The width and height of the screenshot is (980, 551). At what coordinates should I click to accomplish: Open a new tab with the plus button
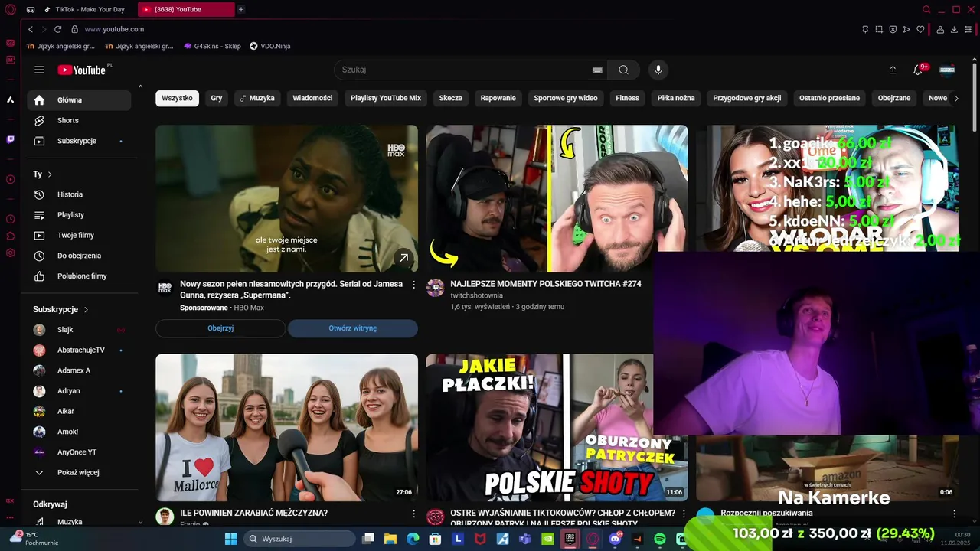[x=241, y=9]
